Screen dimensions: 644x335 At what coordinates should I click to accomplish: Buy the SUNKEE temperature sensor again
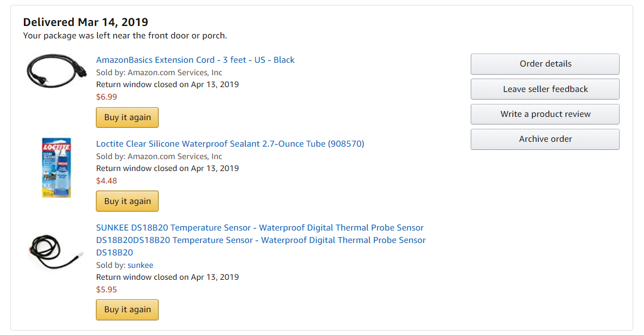pos(127,310)
